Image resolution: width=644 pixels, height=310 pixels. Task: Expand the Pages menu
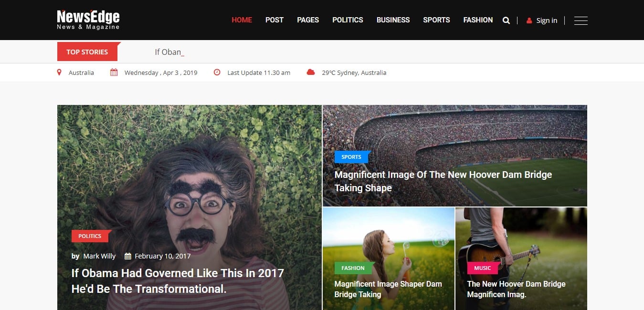click(308, 20)
